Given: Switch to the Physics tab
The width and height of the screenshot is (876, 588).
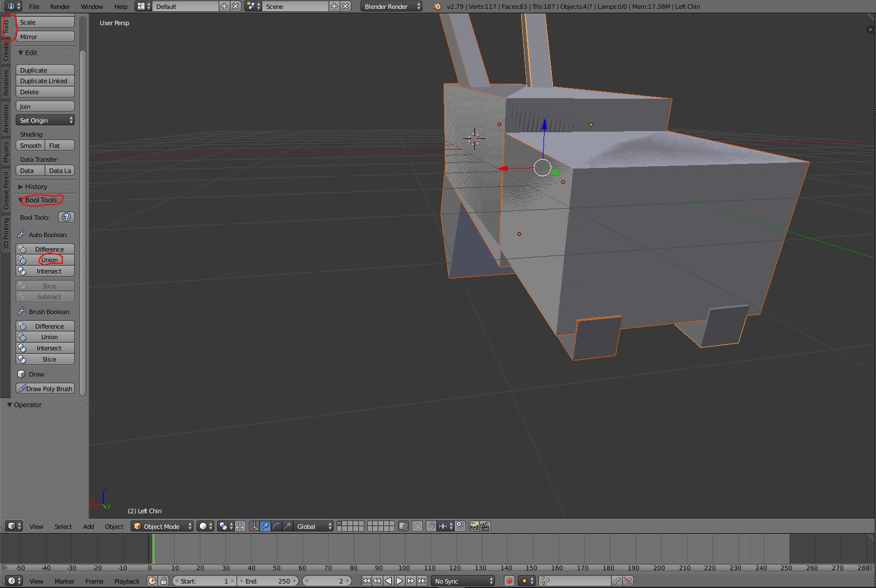Looking at the screenshot, I should (7, 152).
